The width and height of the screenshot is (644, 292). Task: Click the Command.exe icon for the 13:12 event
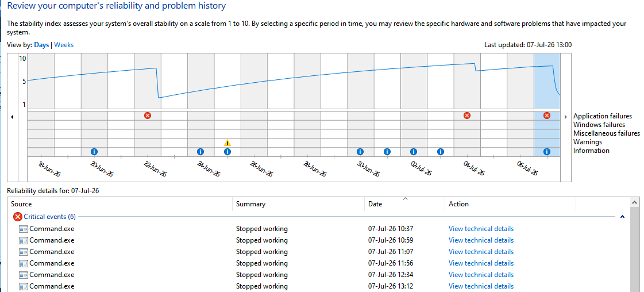tap(24, 286)
